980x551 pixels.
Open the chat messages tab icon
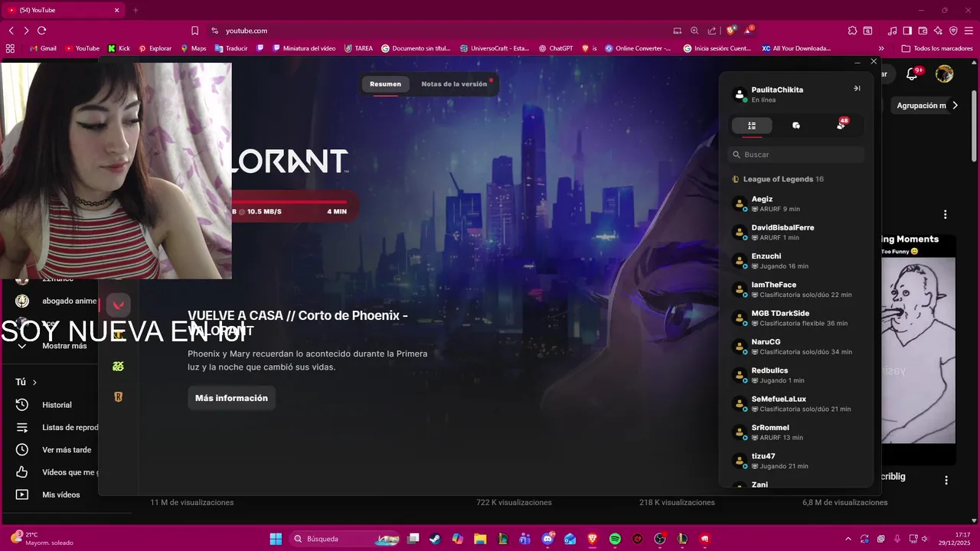click(x=796, y=126)
